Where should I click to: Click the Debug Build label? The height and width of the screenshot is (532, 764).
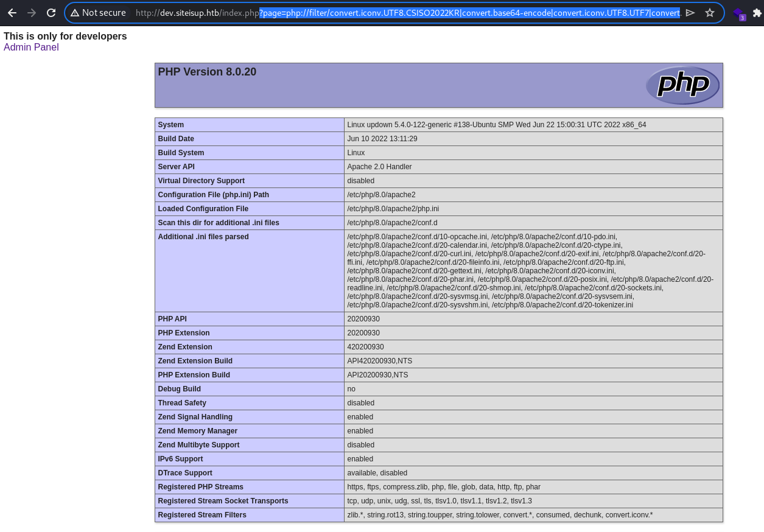coord(180,389)
